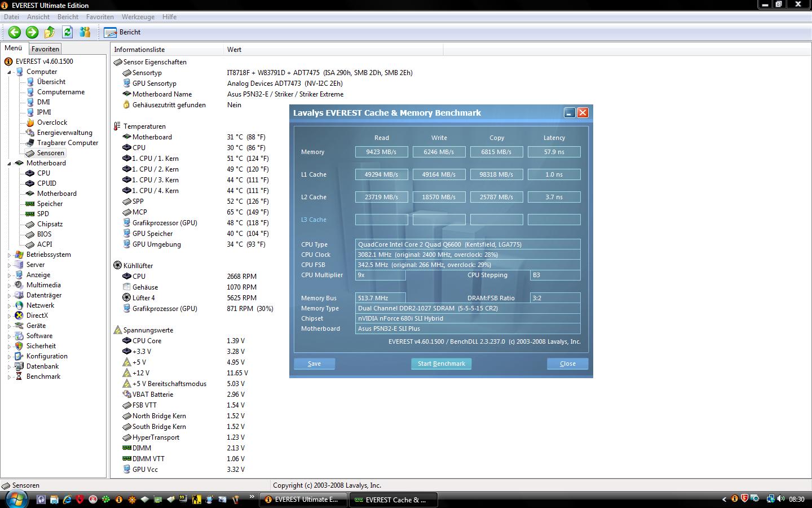
Task: Click Start Benchmark button
Action: coord(441,364)
